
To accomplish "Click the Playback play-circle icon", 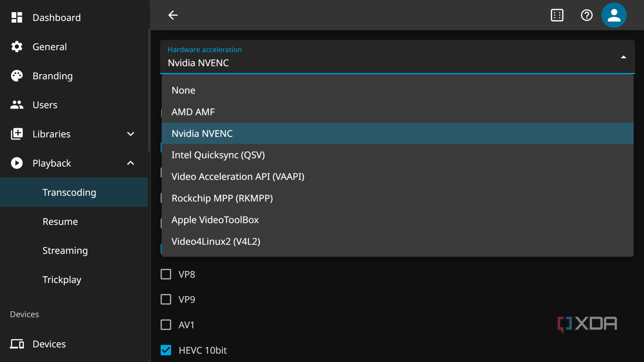I will pyautogui.click(x=17, y=163).
